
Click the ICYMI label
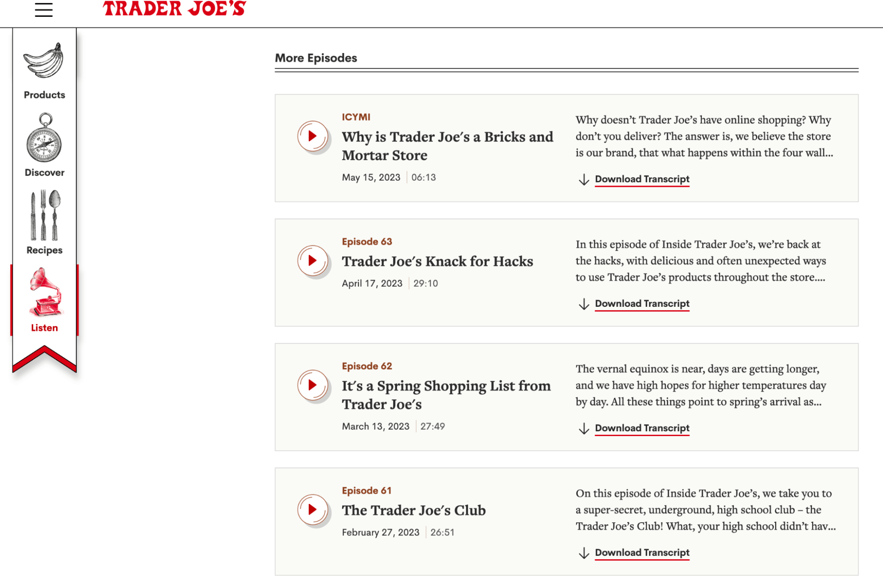[x=356, y=117]
